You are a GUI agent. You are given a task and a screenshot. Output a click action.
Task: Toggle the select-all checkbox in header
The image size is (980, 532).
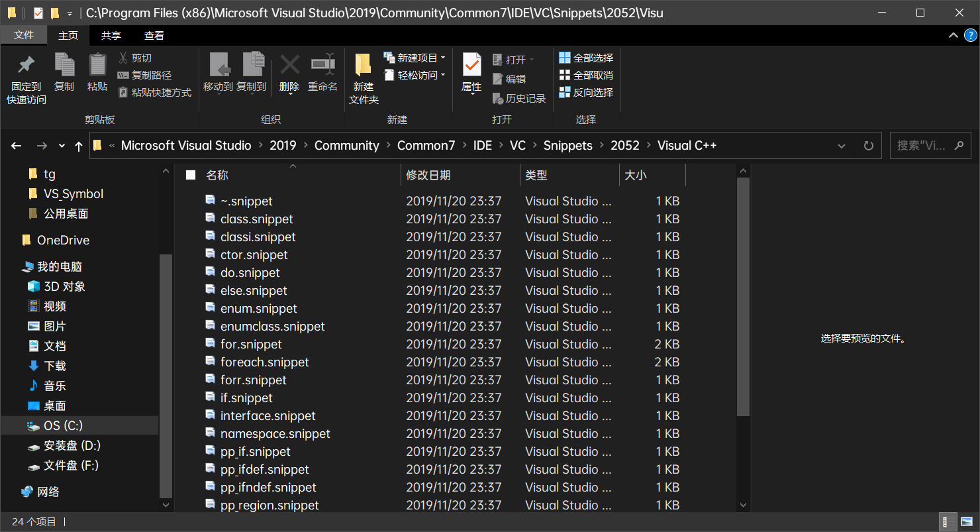[x=191, y=175]
